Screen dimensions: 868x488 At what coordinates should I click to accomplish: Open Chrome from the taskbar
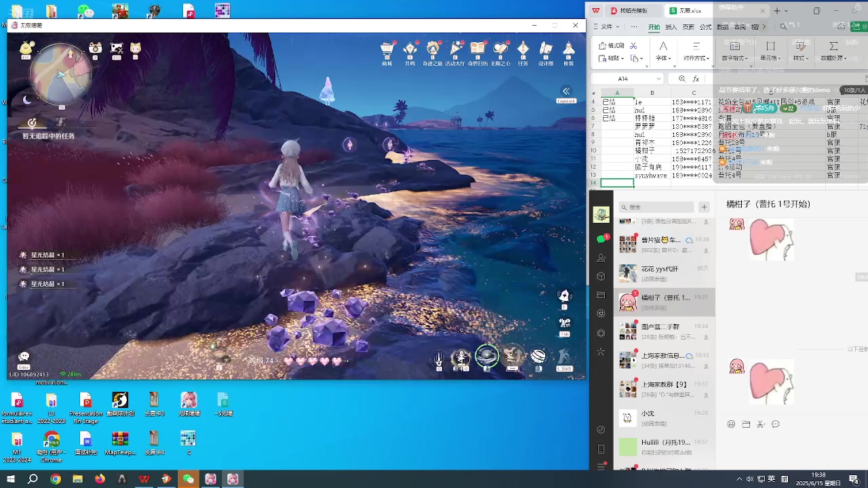point(56,479)
